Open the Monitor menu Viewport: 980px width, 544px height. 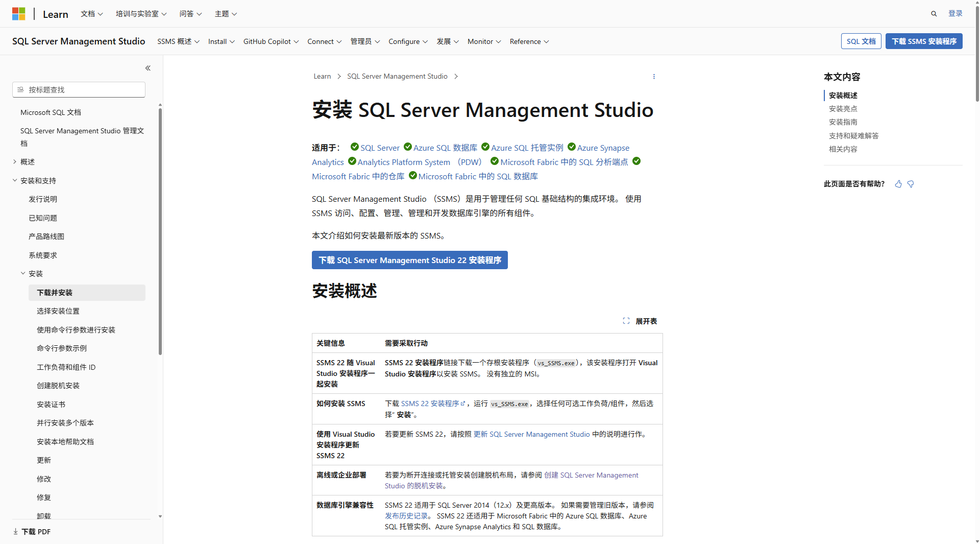coord(484,41)
